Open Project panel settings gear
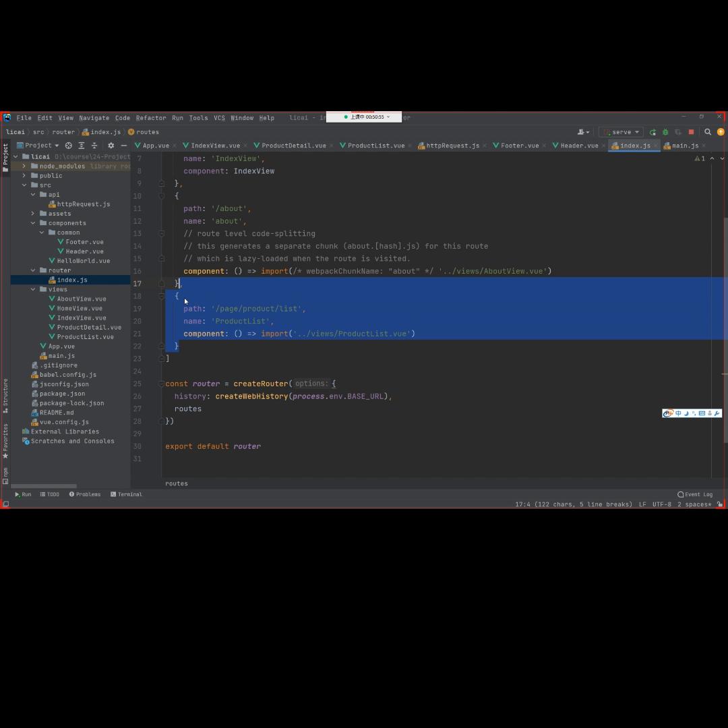The height and width of the screenshot is (728, 728). [x=111, y=146]
